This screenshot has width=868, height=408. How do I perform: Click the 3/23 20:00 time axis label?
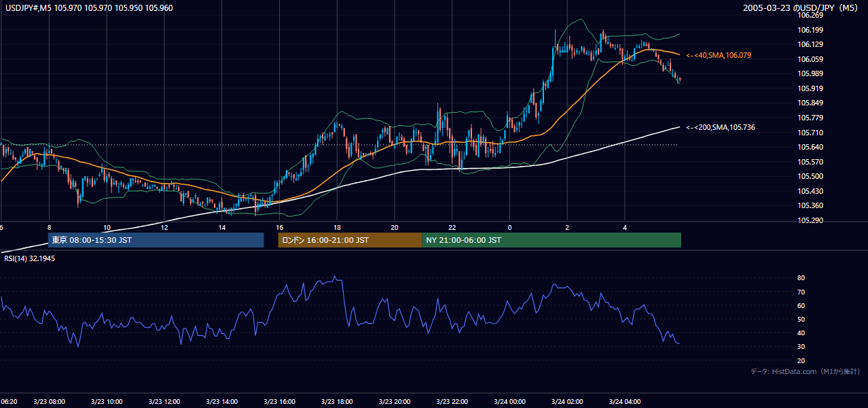click(395, 402)
